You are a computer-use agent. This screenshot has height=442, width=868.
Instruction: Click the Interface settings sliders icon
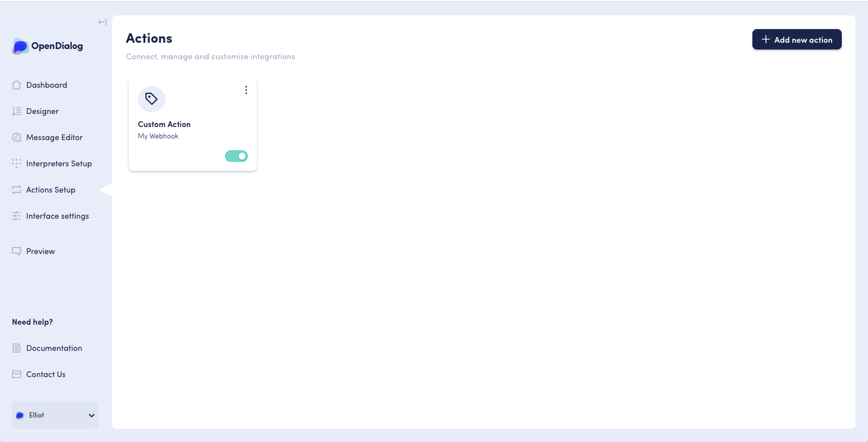coord(17,216)
